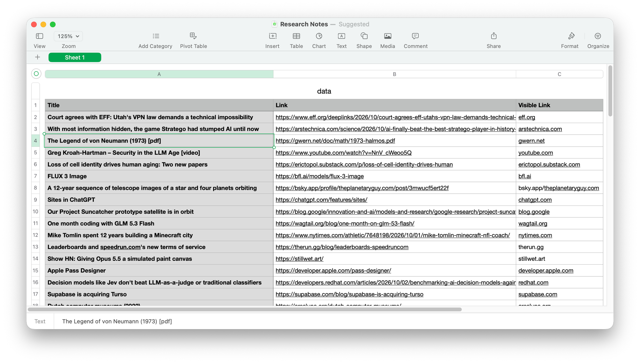Click the speedrun.com link in title
Viewport: 640px width, 364px height.
coord(120,247)
